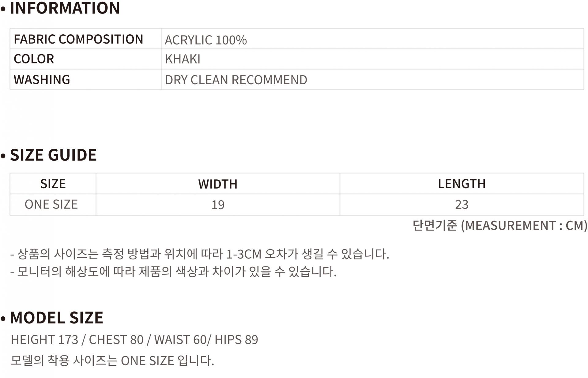Select the ACRYLIC 100% value text
Viewport: 588px width, 378px height.
point(206,40)
